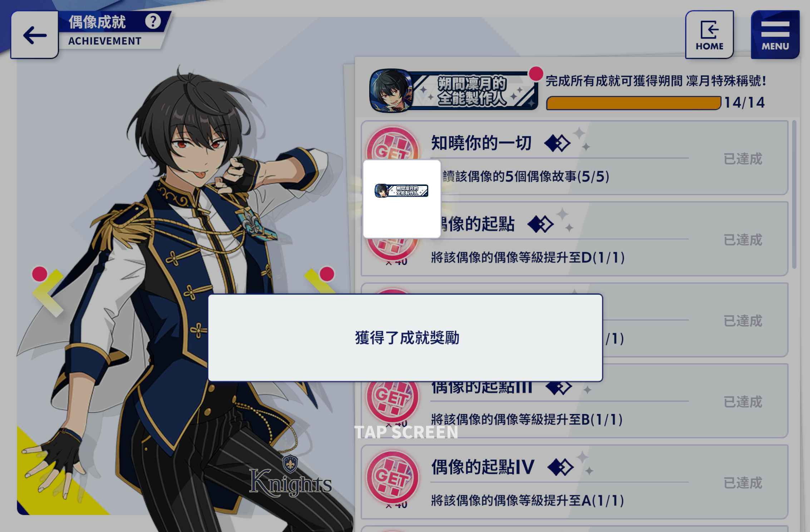
Task: Click the achievement list vertical scrollbar
Action: (794, 195)
